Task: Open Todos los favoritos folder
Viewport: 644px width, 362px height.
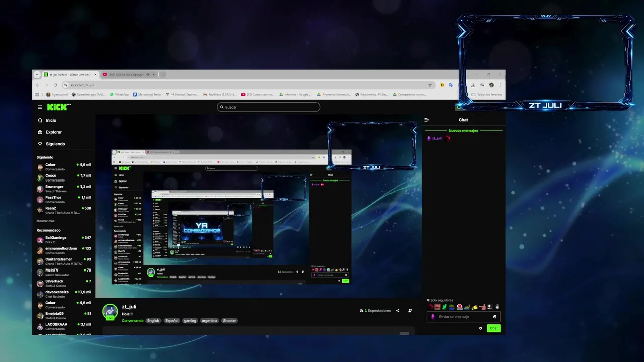Action: pyautogui.click(x=487, y=94)
